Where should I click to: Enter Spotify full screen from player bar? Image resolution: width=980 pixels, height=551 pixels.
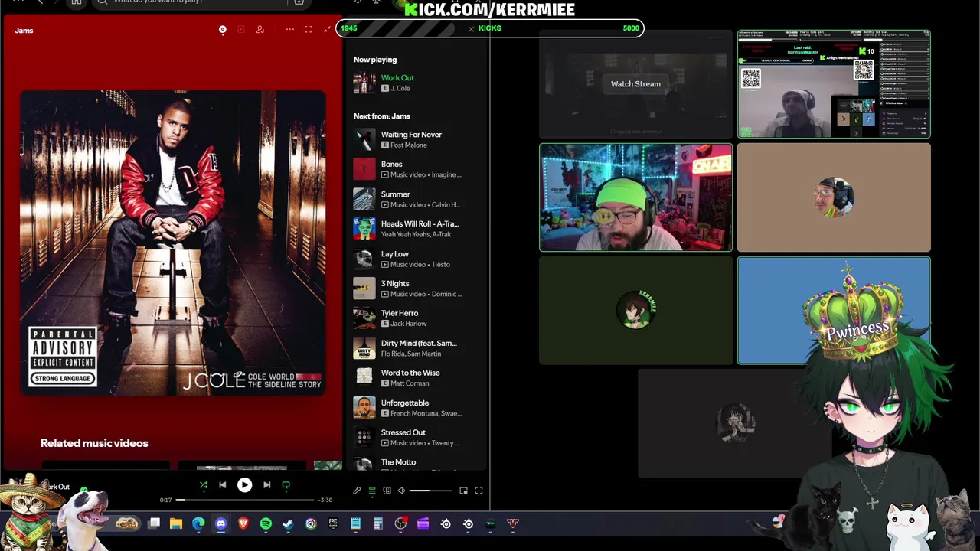(x=479, y=491)
